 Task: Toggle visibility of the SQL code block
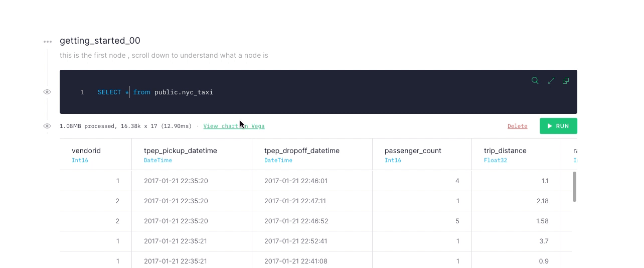pyautogui.click(x=47, y=92)
